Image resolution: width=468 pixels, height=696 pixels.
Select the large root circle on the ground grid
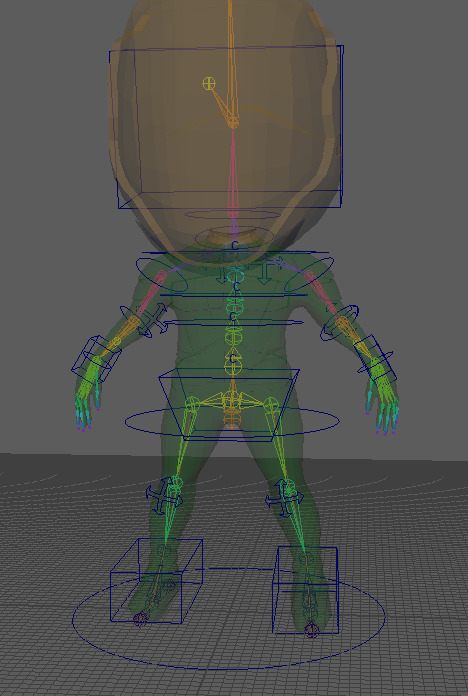click(229, 619)
